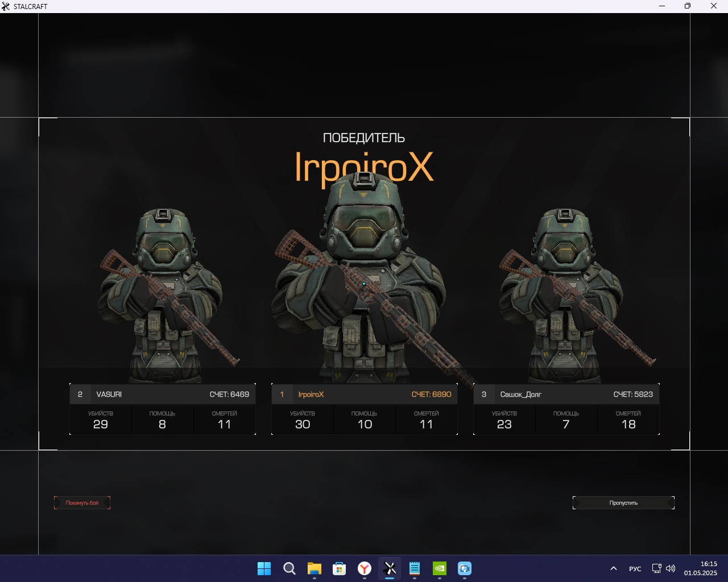Switch the РУС input language indicator

click(x=635, y=568)
